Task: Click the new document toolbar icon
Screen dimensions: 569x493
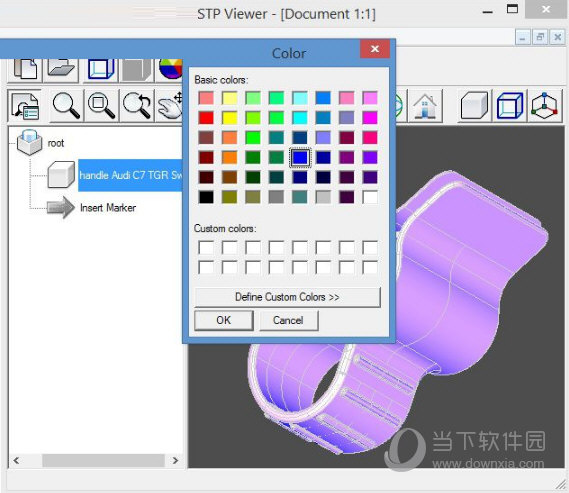Action: [25, 69]
